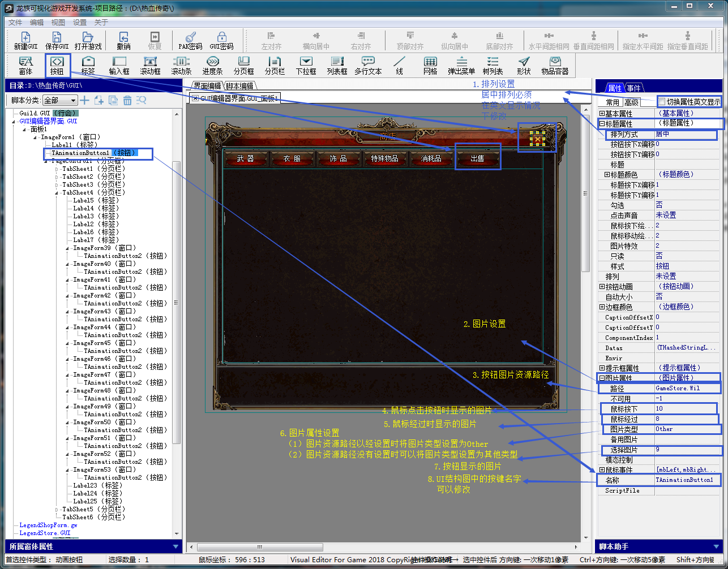Click the 衣服 tab in the shop preview

click(x=292, y=159)
